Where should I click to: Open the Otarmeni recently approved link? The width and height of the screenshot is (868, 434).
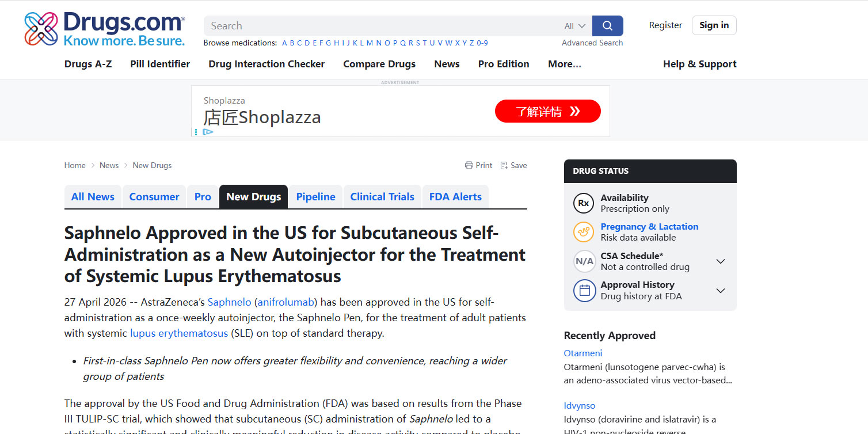pos(583,353)
